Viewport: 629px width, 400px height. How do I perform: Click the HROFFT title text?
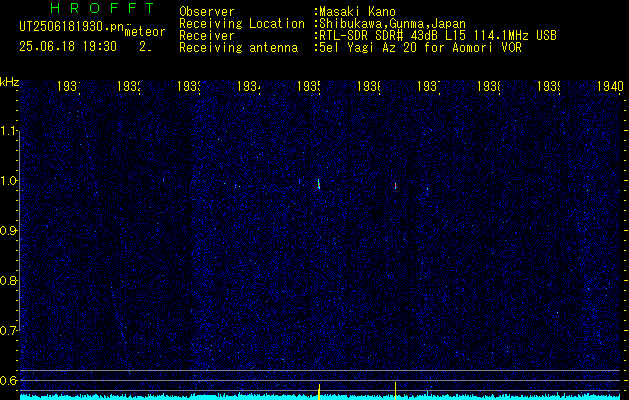102,8
